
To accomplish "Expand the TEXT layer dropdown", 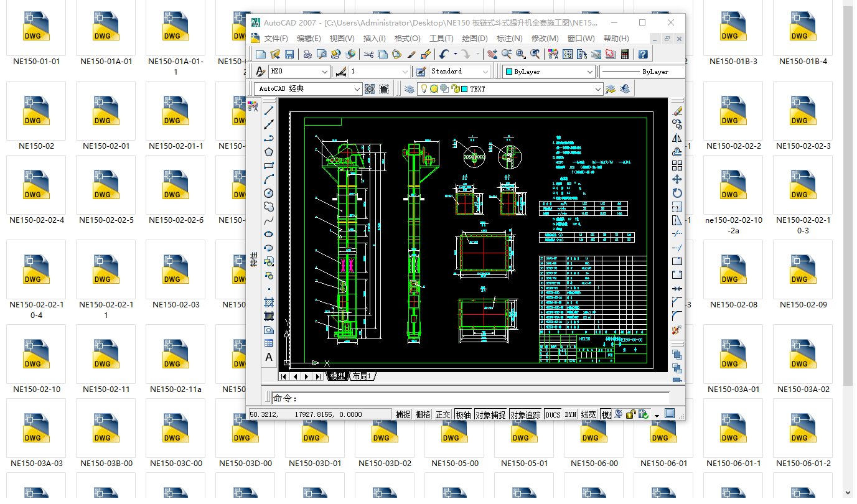I will tap(597, 89).
